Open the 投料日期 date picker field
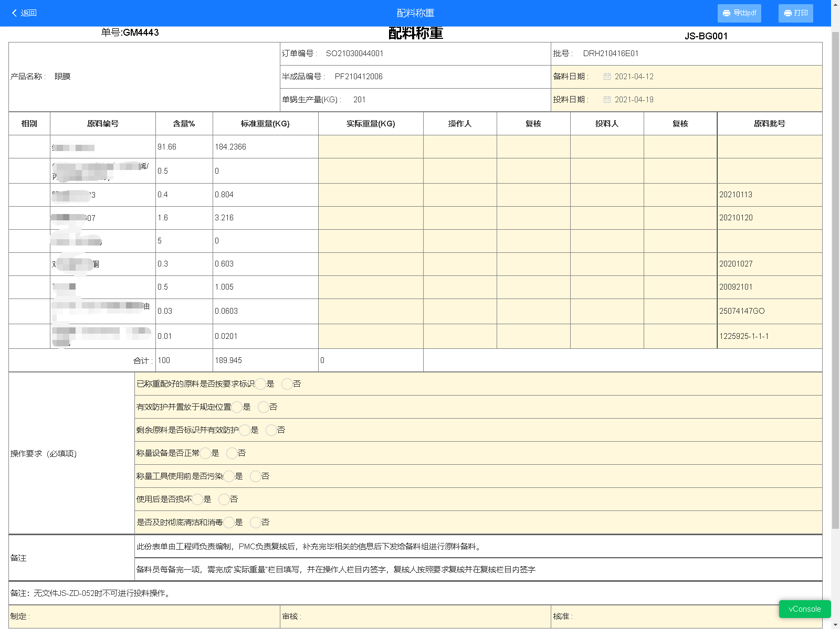 (x=682, y=100)
